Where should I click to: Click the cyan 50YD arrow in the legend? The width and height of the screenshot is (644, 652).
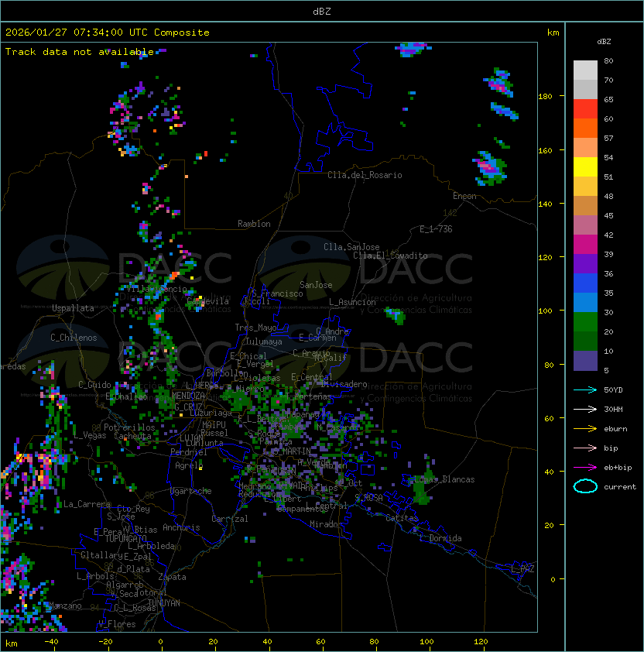[x=585, y=389]
